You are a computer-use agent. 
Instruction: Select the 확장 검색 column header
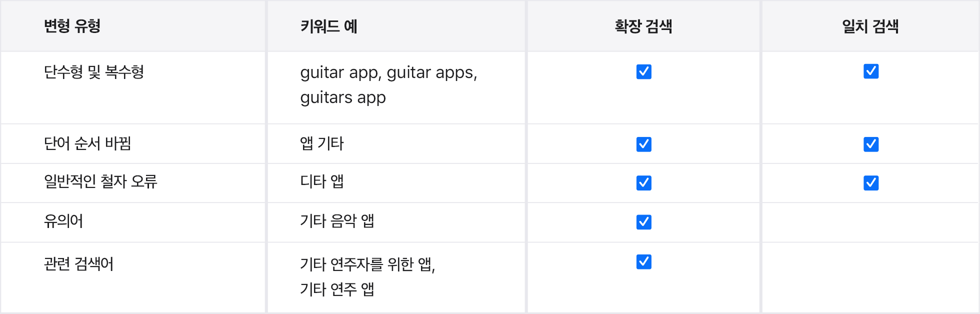643,26
